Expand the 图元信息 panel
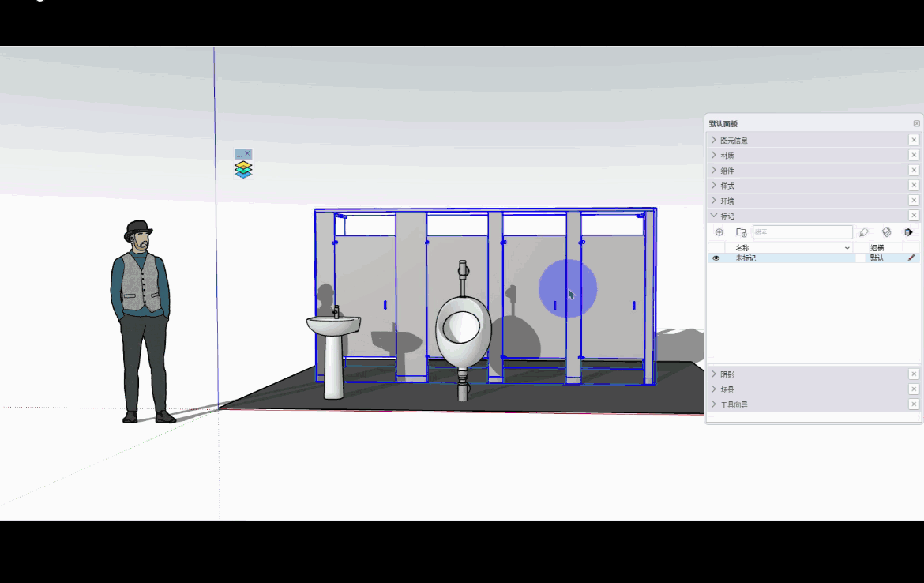 point(714,140)
